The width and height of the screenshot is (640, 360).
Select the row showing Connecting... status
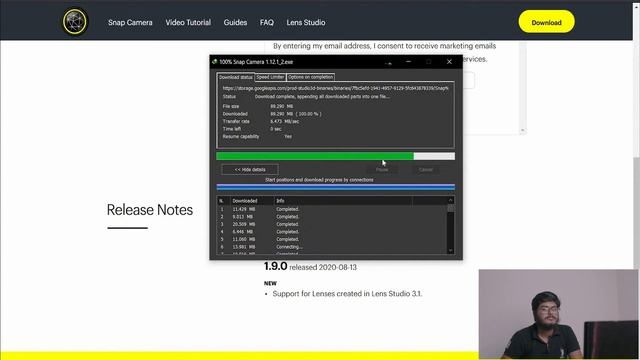(332, 247)
